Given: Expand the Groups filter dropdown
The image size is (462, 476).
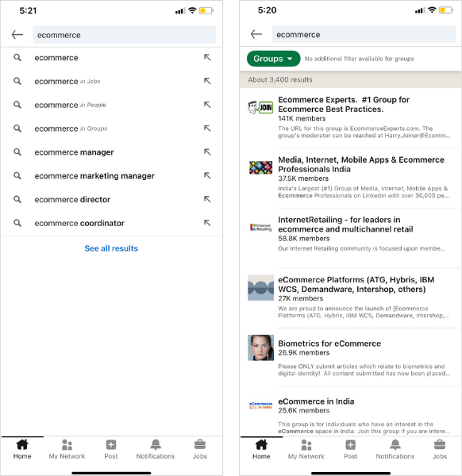Looking at the screenshot, I should (x=273, y=58).
